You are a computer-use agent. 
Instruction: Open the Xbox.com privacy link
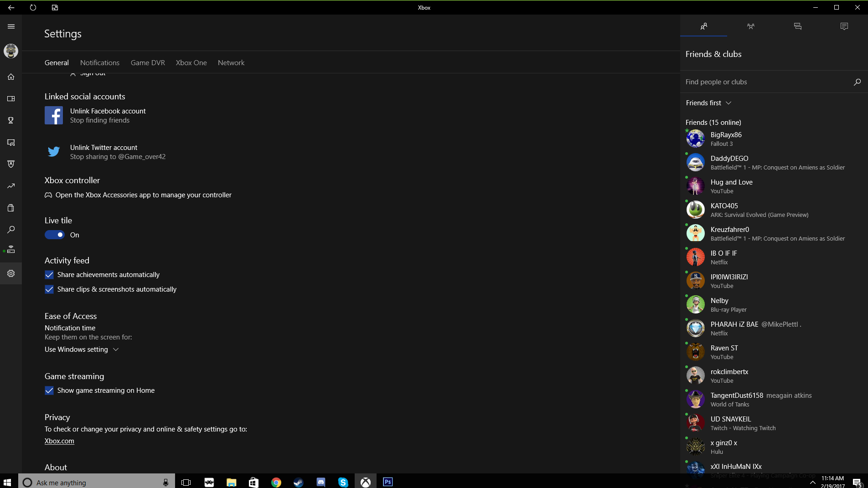(59, 441)
